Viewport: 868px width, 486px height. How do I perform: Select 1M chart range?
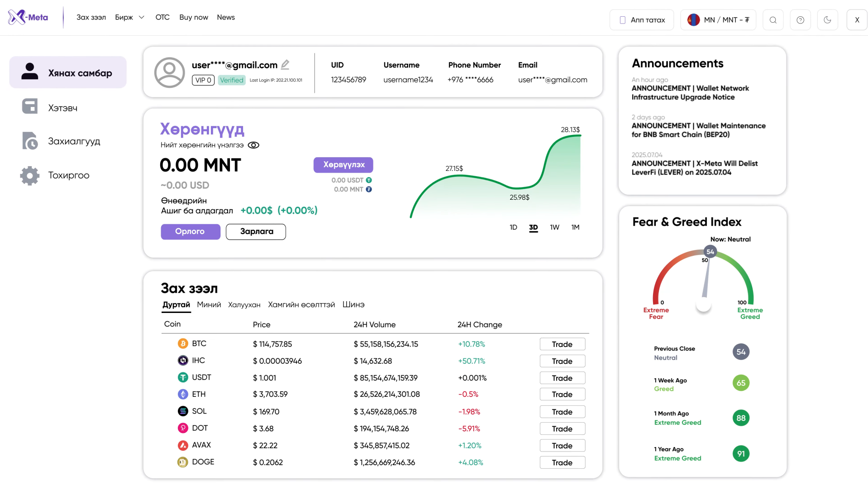coord(575,227)
